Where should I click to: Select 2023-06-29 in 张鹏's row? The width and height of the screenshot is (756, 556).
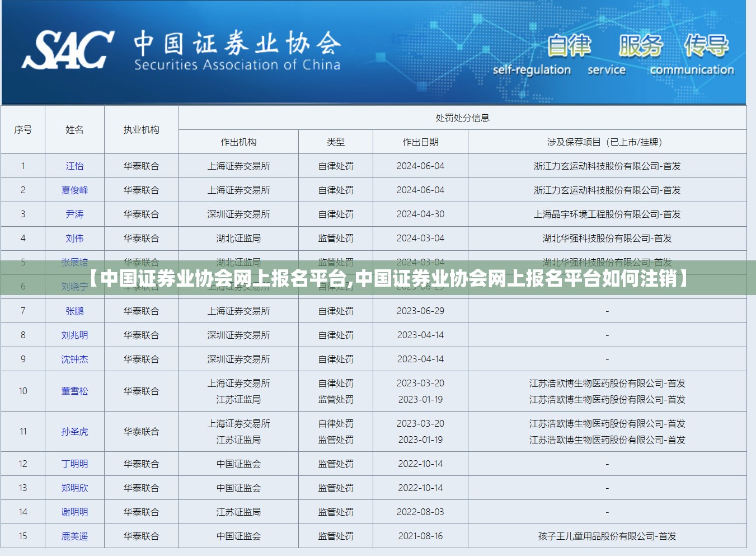coord(420,311)
